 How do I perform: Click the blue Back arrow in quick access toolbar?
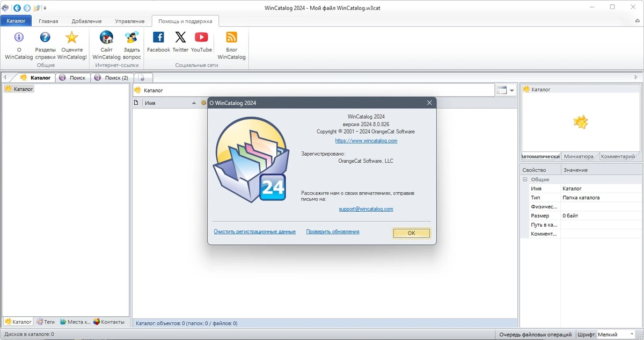tap(17, 8)
